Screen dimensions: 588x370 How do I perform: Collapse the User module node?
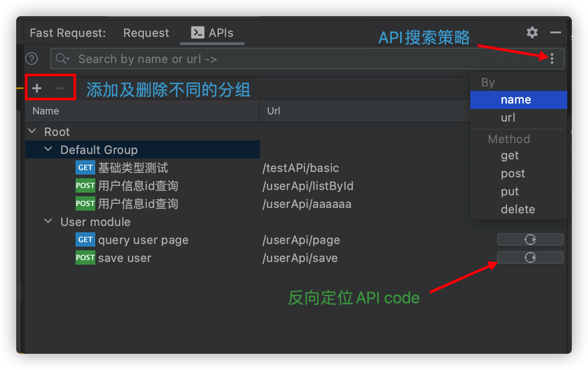48,221
